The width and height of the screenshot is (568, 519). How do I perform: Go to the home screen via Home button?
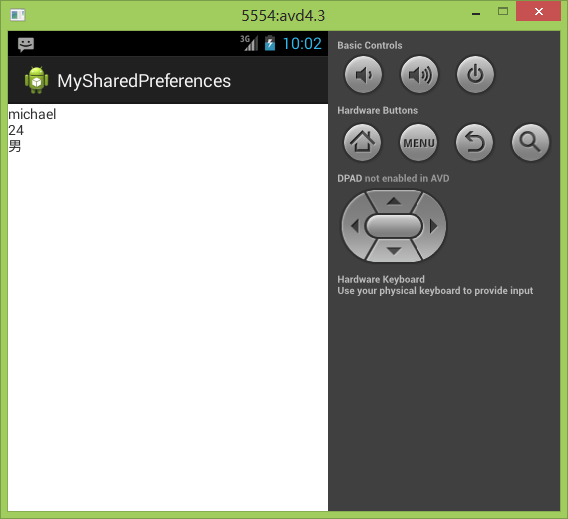(x=362, y=142)
